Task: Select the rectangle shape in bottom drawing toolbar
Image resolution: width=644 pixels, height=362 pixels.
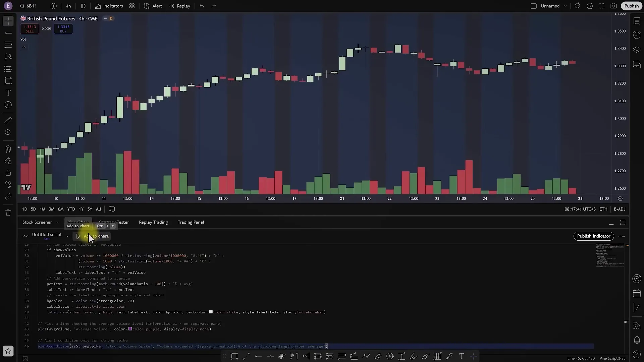Action: tap(234, 356)
